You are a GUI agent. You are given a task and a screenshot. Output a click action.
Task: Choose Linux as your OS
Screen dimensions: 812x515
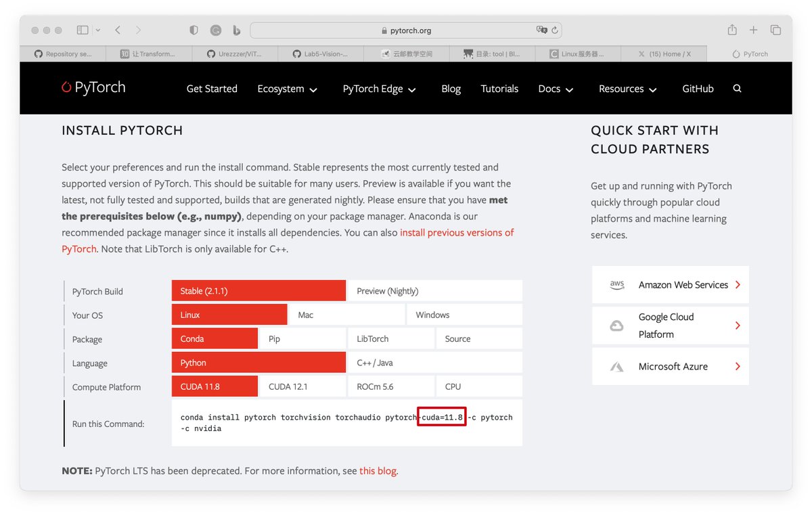point(229,315)
